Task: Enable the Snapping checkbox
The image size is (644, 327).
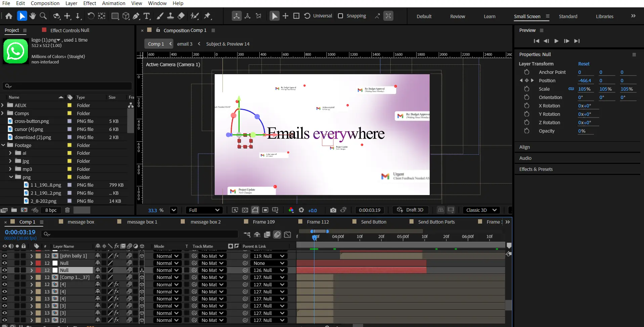Action: pyautogui.click(x=341, y=16)
